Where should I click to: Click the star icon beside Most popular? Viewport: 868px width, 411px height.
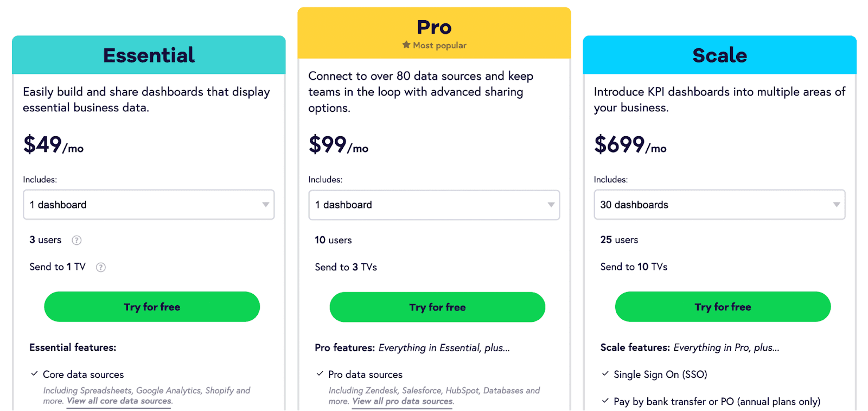(x=406, y=45)
